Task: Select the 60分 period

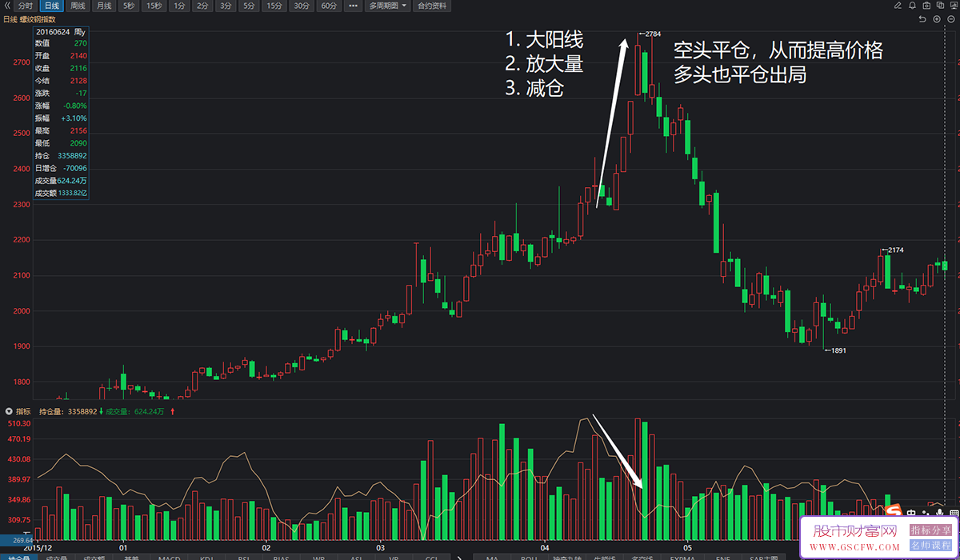Action: [x=329, y=6]
